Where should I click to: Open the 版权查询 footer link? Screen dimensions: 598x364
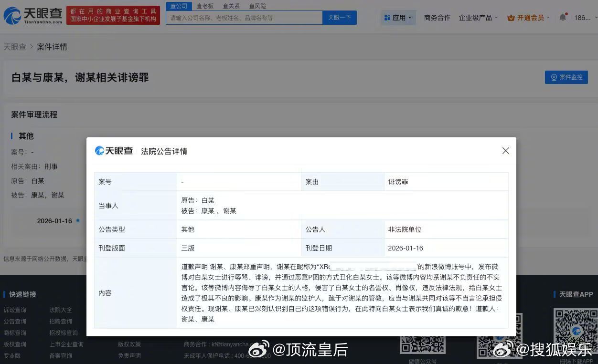click(x=15, y=344)
